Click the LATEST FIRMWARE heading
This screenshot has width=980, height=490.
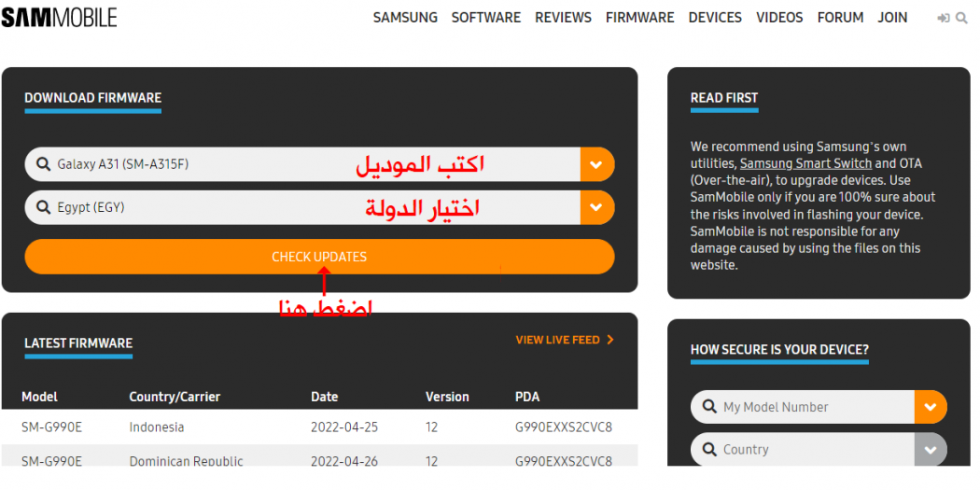[x=78, y=343]
